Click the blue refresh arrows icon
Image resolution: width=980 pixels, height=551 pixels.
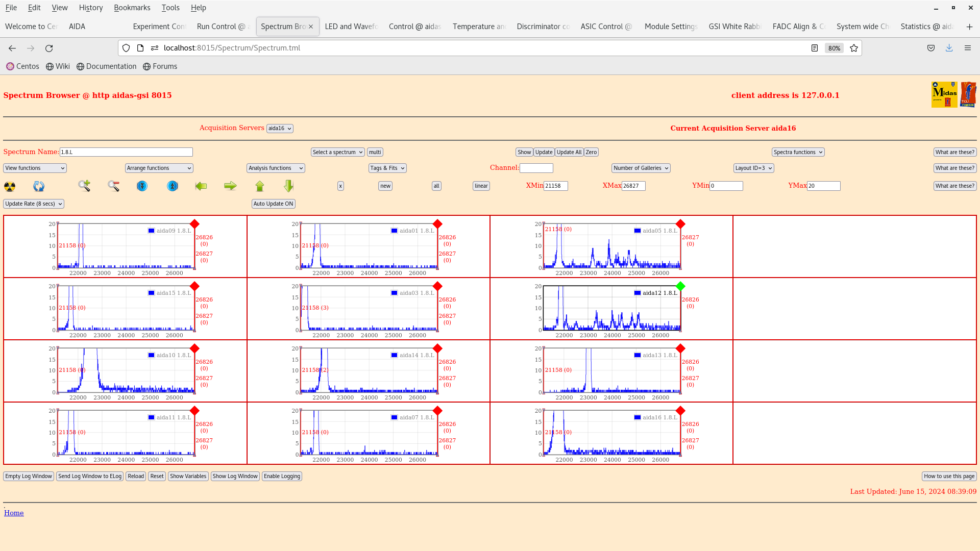(39, 186)
